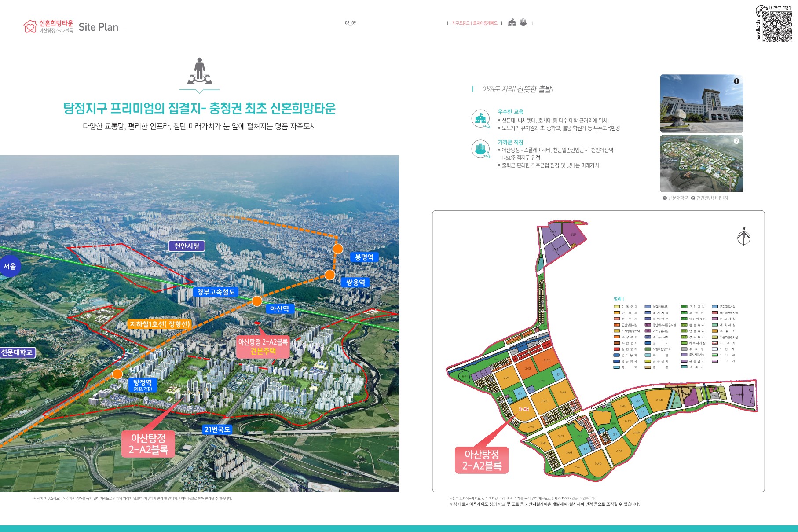Image resolution: width=798 pixels, height=532 pixels.
Task: Click the Site Plan title
Action: (x=98, y=27)
